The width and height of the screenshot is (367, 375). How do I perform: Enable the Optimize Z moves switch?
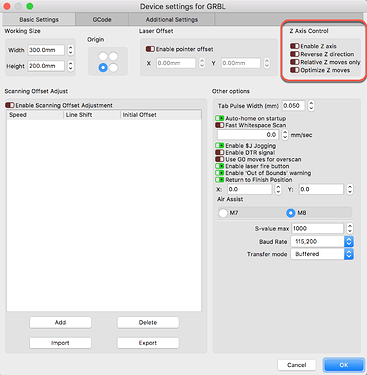pos(295,70)
